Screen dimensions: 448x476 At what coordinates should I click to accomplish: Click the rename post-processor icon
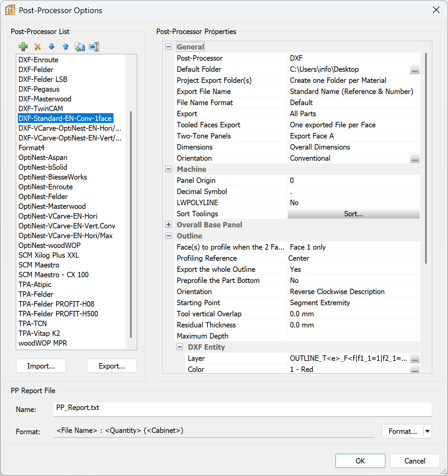click(x=94, y=47)
